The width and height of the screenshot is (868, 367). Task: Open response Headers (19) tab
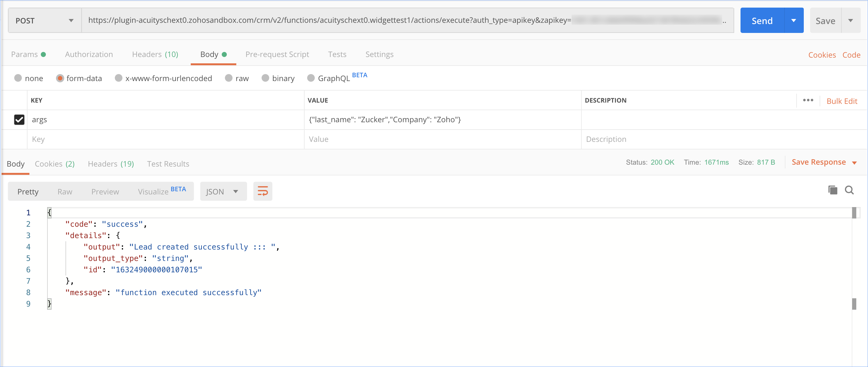click(110, 164)
